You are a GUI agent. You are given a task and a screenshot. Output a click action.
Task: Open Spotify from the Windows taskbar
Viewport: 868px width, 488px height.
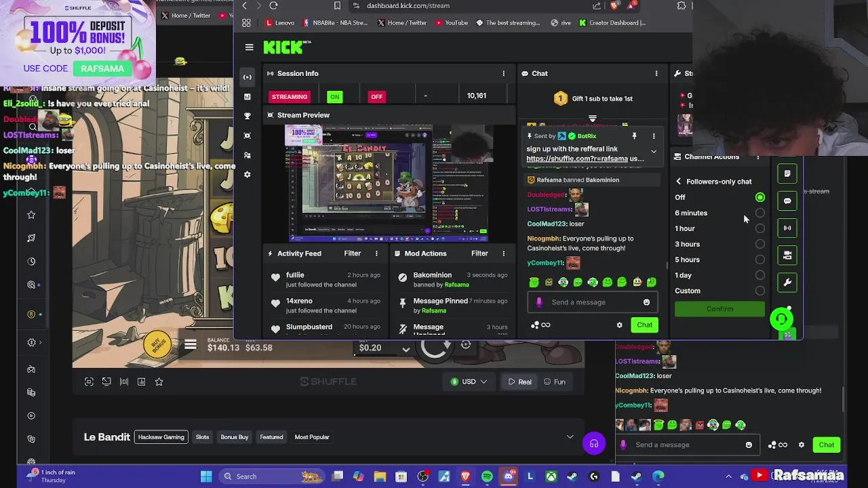pyautogui.click(x=487, y=476)
